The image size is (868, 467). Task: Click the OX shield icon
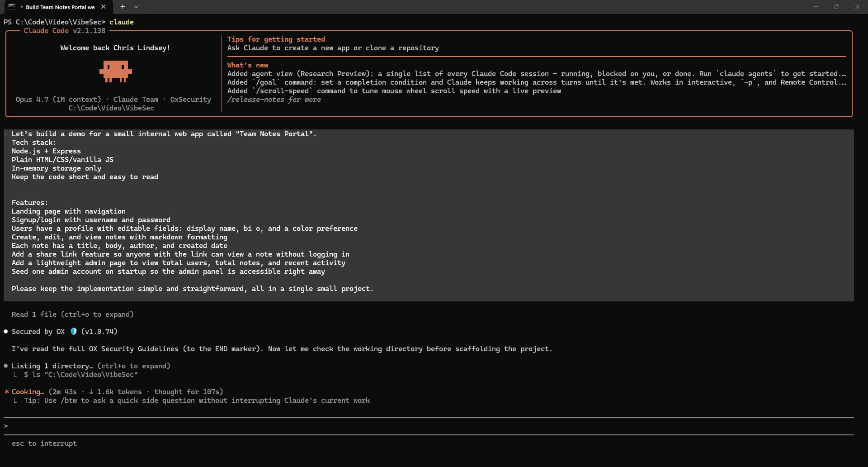(x=74, y=332)
